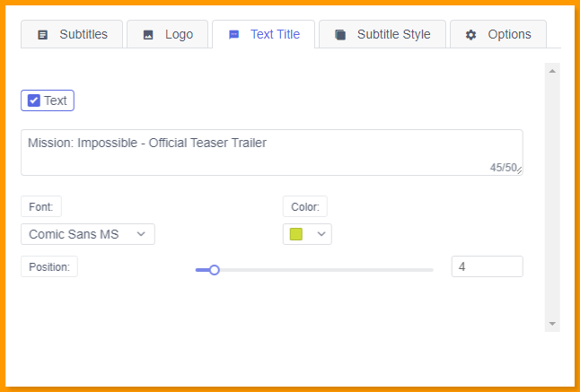Go to the Options tab
This screenshot has height=392, width=580.
(x=498, y=34)
